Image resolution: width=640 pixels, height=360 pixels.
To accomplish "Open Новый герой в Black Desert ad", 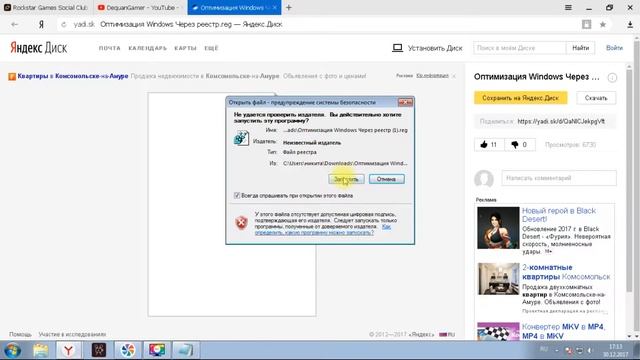I will click(x=559, y=215).
